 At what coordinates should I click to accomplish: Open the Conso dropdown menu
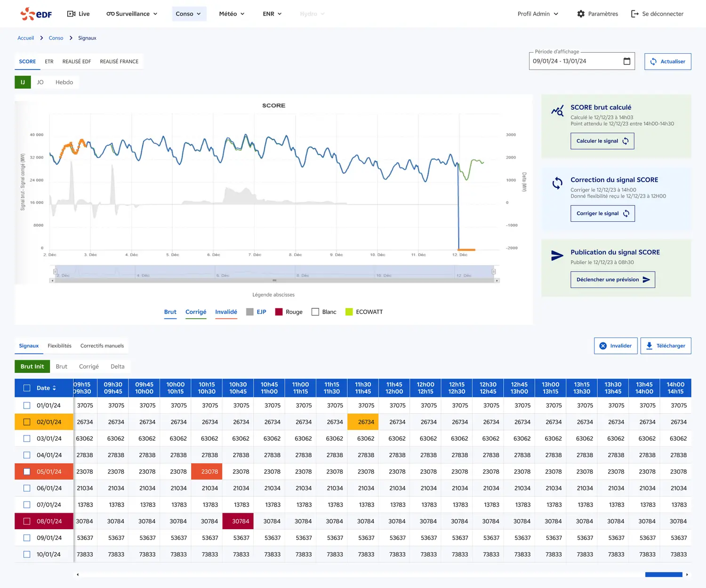pyautogui.click(x=188, y=14)
